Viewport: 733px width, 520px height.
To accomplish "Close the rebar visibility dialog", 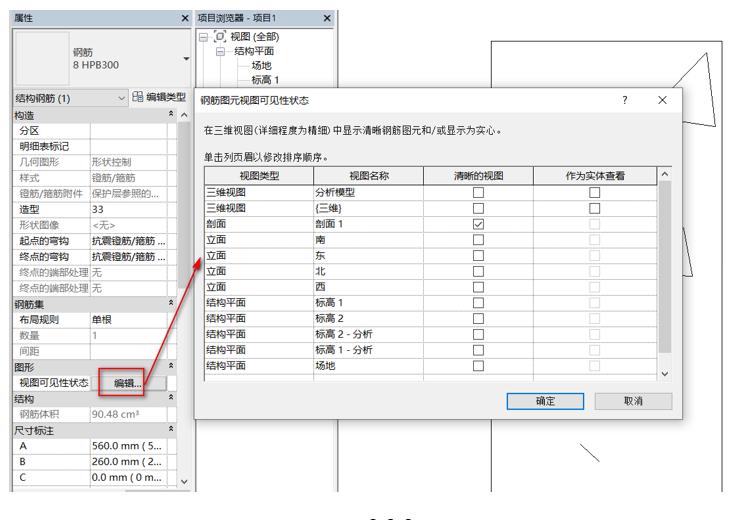I will 662,101.
